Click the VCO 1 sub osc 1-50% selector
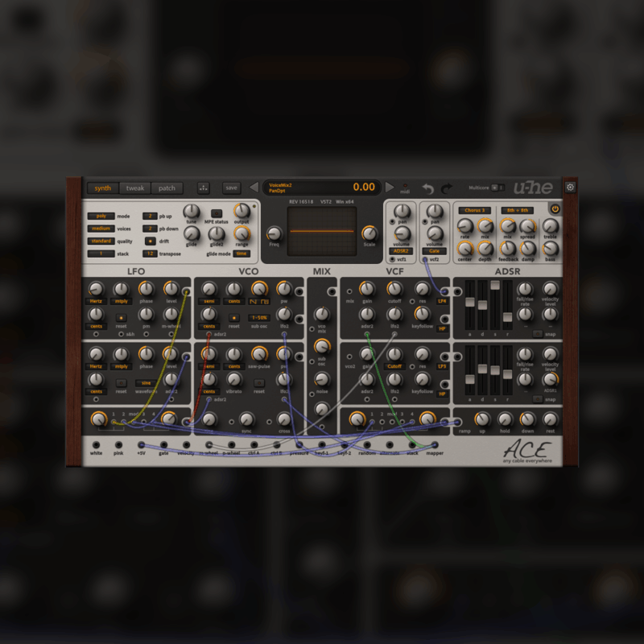Viewport: 644px width, 644px height. coord(259,318)
